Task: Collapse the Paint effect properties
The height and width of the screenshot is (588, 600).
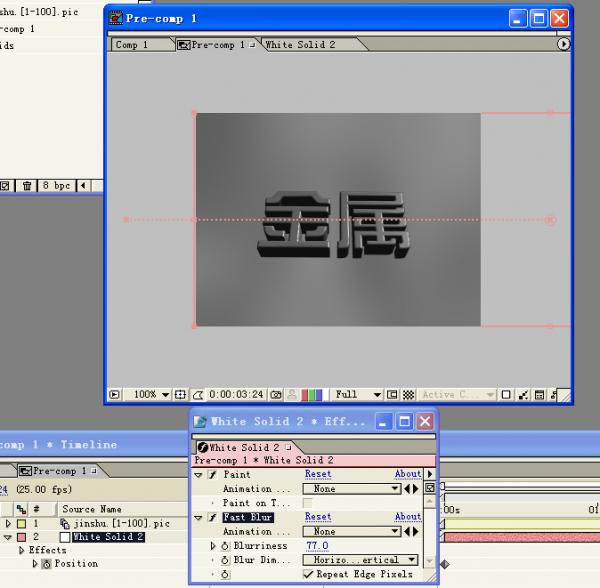Action: coord(198,475)
